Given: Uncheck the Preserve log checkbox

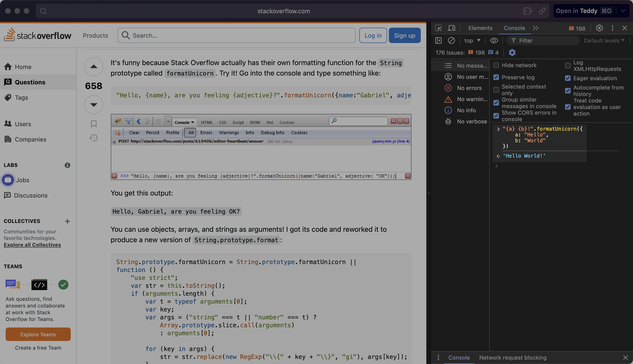Looking at the screenshot, I should (496, 77).
